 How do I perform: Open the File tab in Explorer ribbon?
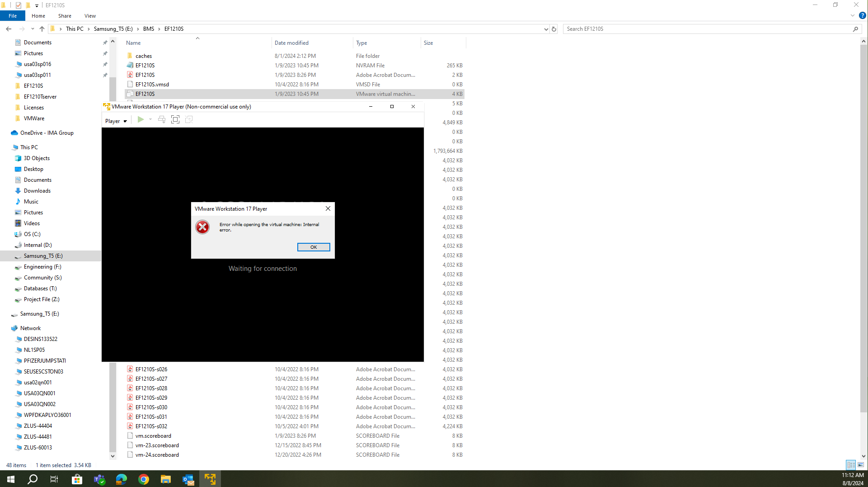pyautogui.click(x=13, y=16)
